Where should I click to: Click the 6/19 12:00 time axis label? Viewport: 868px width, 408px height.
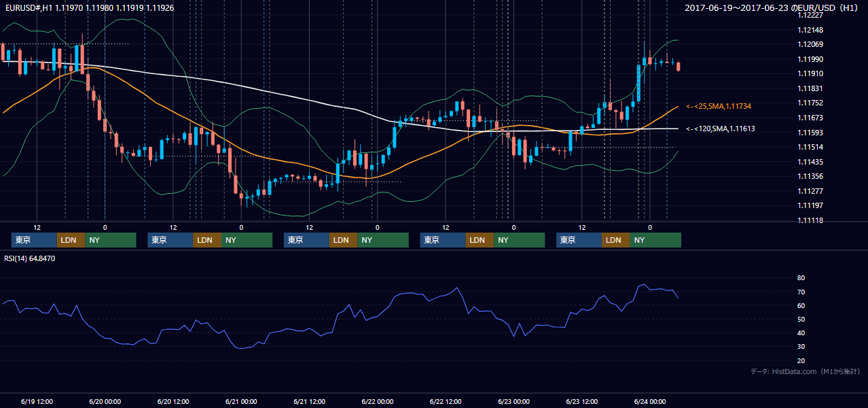click(x=37, y=401)
